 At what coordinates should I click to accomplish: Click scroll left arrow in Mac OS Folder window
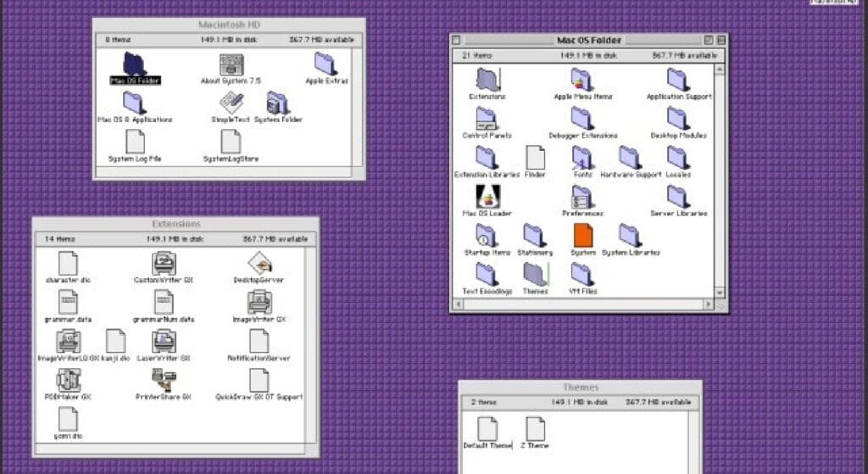[x=458, y=304]
